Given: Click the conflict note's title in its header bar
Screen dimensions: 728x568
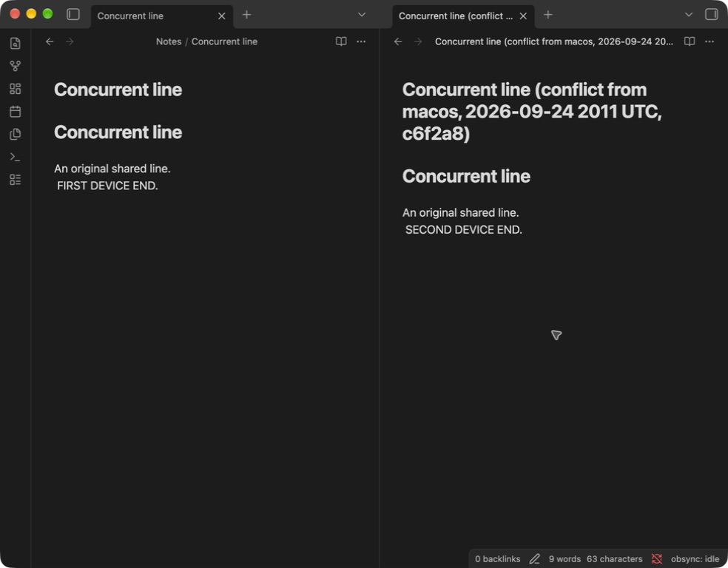Looking at the screenshot, I should pos(554,41).
